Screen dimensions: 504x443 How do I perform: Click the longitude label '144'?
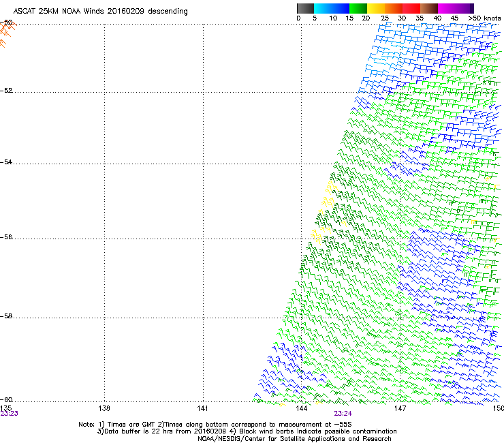tap(301, 408)
